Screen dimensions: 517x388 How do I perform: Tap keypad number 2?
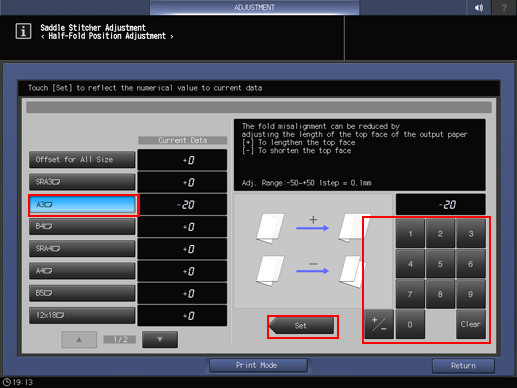(x=440, y=233)
